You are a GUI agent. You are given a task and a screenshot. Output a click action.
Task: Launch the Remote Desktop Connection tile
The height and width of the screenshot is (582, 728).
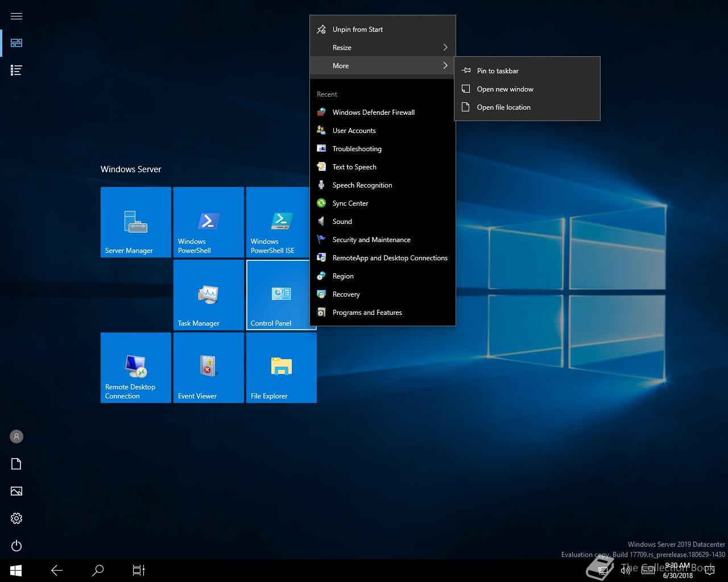[x=136, y=368]
